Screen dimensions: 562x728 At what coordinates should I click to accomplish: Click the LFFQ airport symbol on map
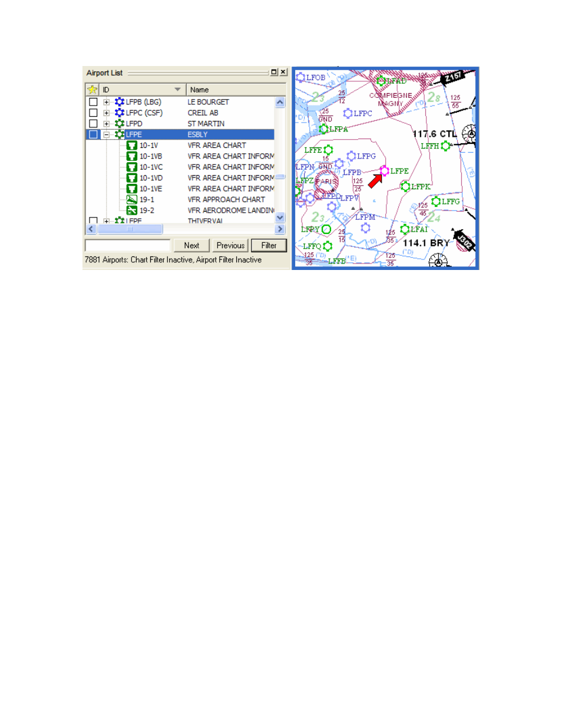328,246
